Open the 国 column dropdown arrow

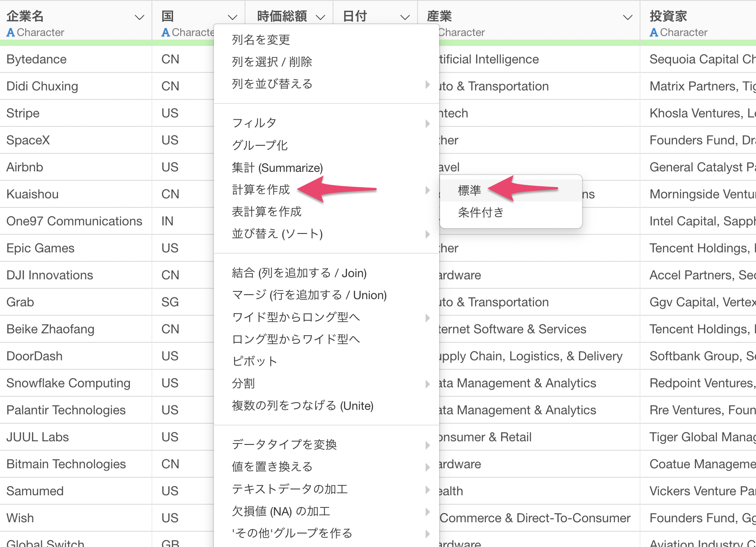pos(232,18)
